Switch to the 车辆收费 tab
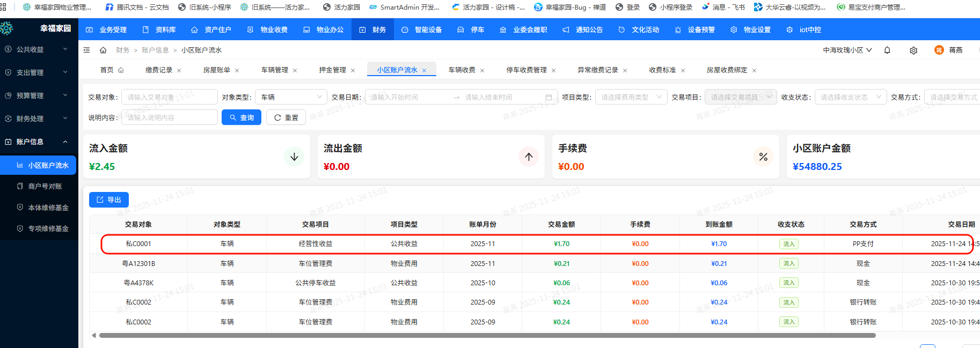The height and width of the screenshot is (348, 980). [x=462, y=70]
